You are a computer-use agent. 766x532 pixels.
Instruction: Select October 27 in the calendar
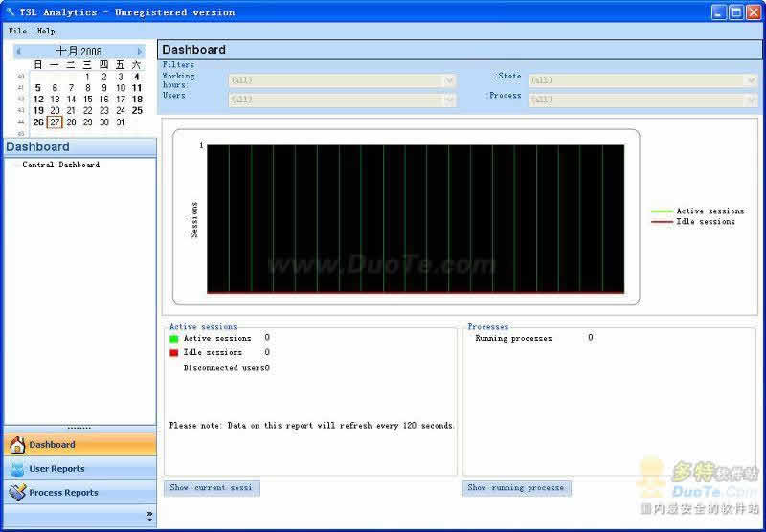pos(55,122)
